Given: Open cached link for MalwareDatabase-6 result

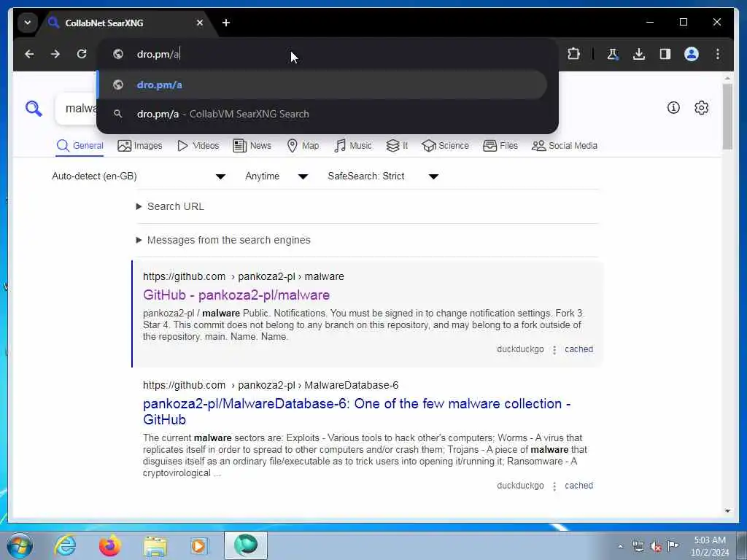Looking at the screenshot, I should [x=578, y=485].
